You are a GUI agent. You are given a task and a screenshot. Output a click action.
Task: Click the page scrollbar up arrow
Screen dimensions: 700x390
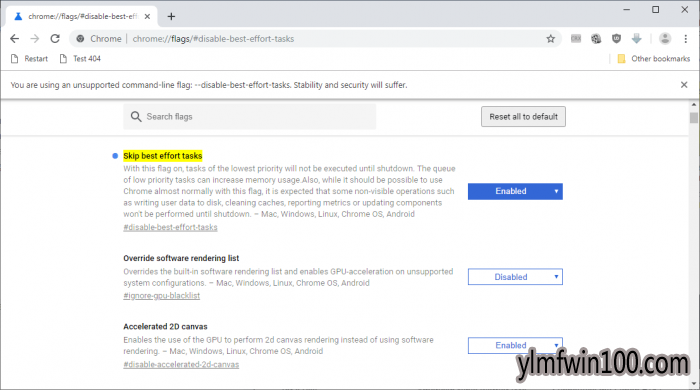[x=693, y=105]
